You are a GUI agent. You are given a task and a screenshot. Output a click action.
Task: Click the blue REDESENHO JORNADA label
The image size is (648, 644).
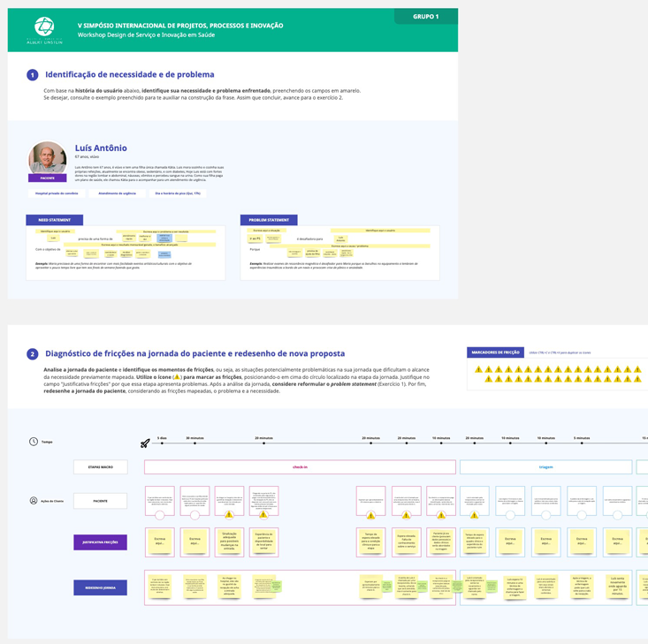[x=100, y=587]
